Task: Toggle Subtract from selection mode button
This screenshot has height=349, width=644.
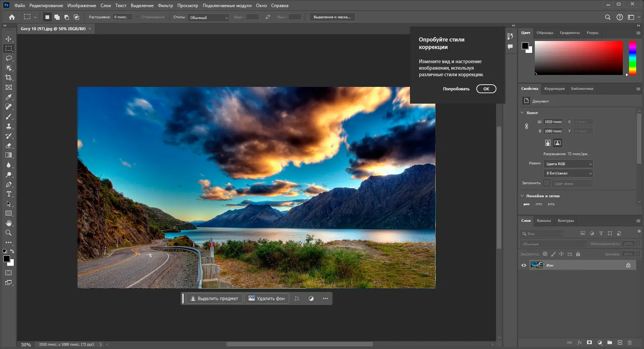Action: (67, 17)
